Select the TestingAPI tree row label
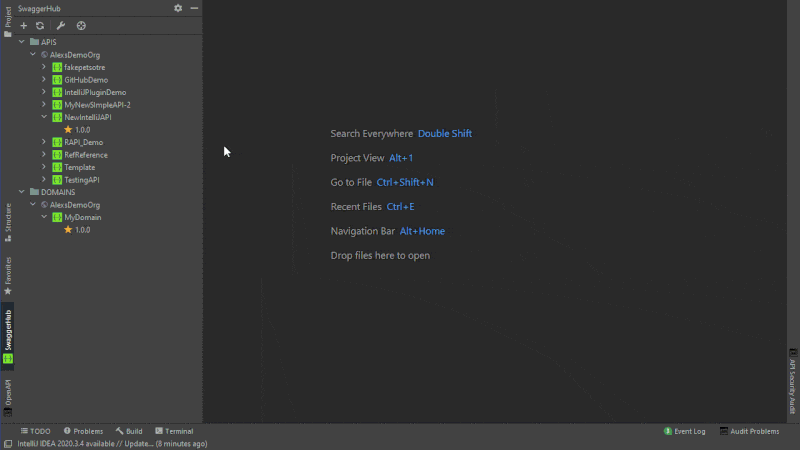The image size is (800, 450). [x=82, y=180]
